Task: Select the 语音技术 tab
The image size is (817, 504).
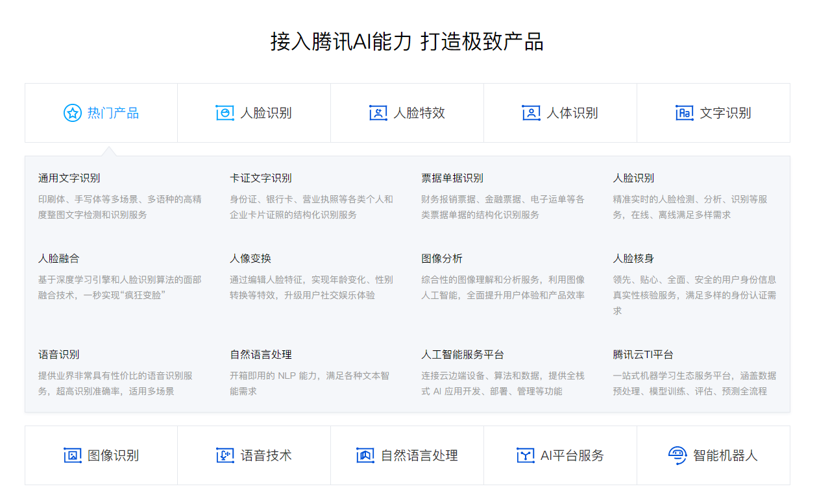Action: (254, 455)
